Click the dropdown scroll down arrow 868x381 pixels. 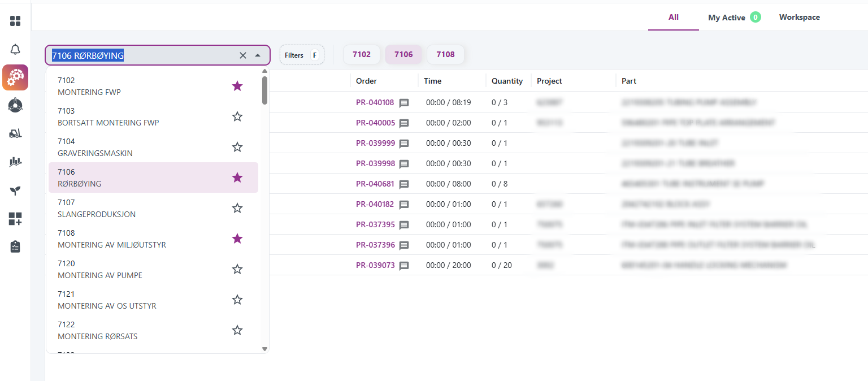point(264,349)
